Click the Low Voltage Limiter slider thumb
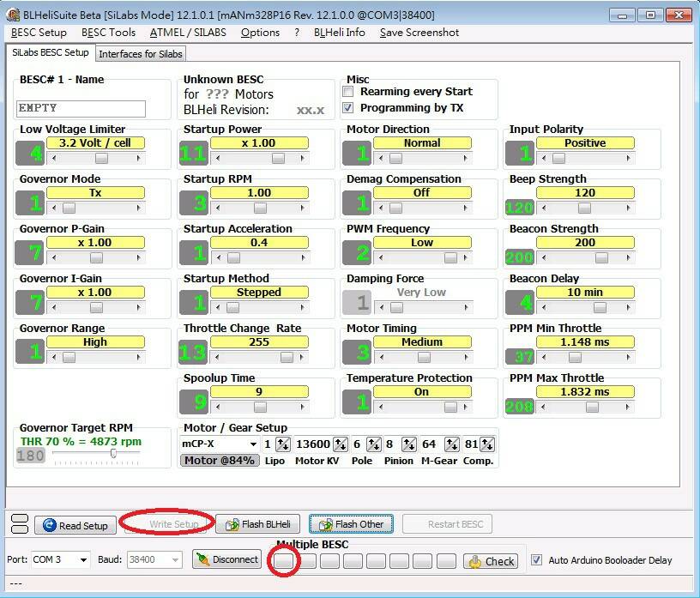 point(102,158)
